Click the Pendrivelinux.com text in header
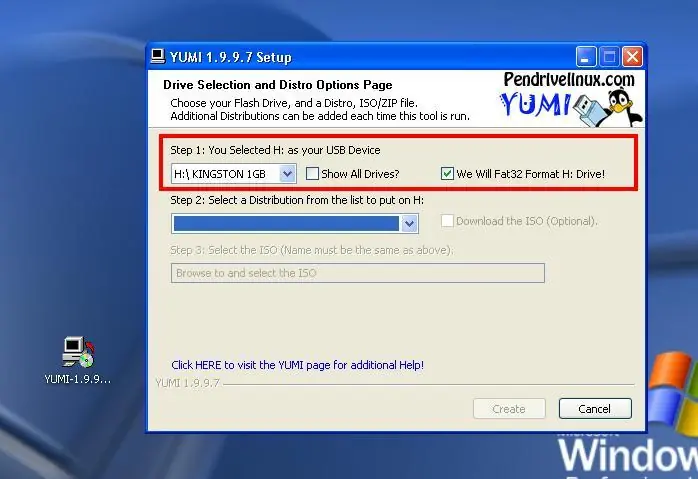The height and width of the screenshot is (479, 698). (569, 80)
